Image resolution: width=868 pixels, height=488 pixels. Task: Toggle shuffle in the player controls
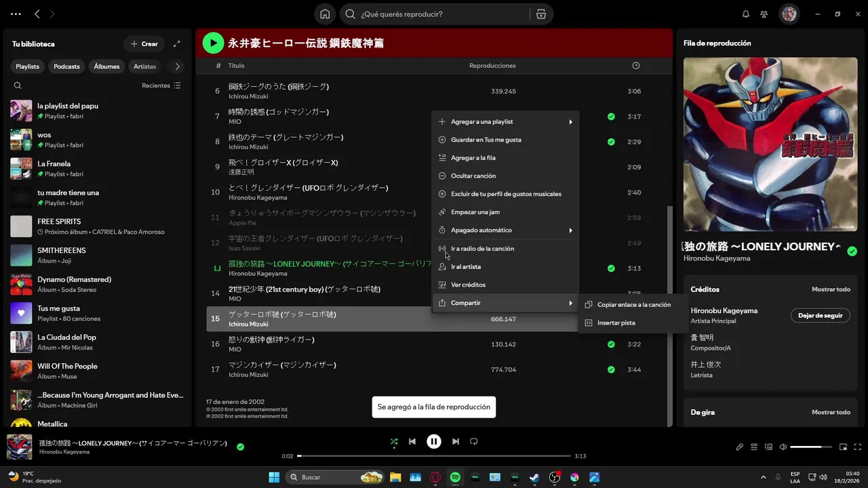click(394, 442)
